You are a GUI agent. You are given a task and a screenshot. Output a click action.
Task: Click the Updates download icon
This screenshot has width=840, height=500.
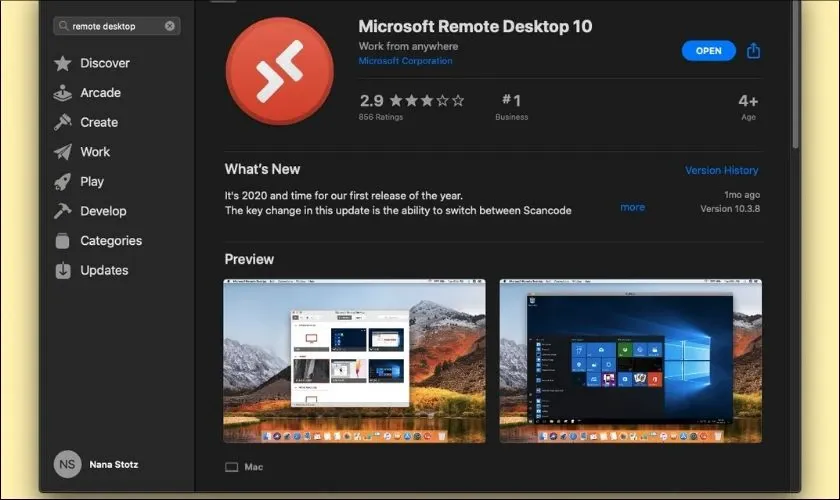click(x=63, y=271)
